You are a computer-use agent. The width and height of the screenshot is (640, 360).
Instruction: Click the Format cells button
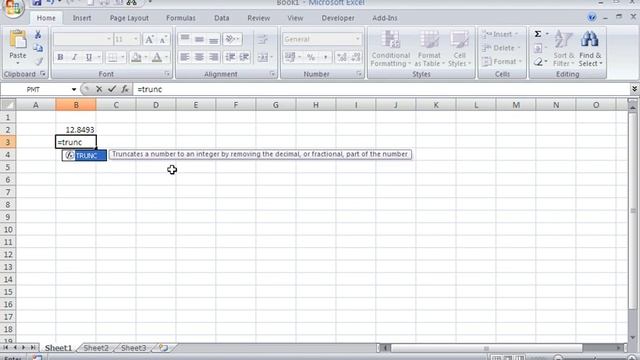pos(502,62)
